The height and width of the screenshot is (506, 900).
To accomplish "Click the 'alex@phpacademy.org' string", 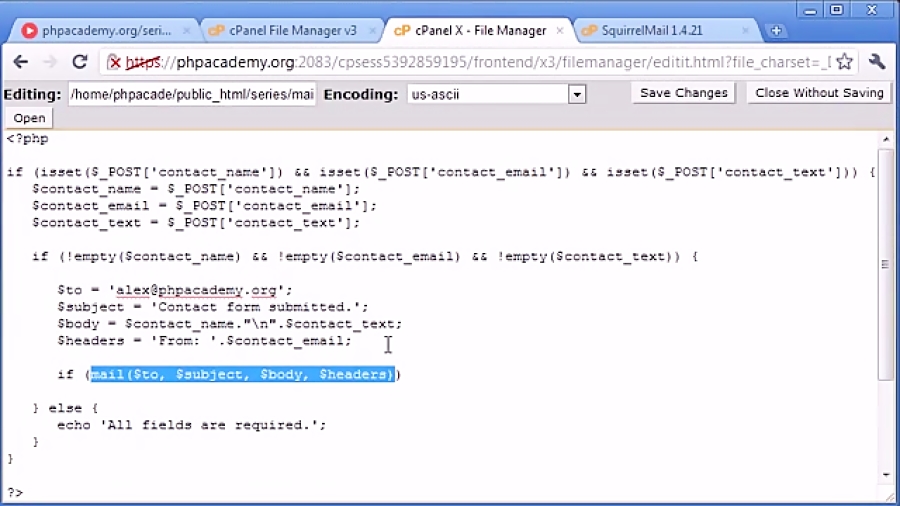I will click(x=196, y=290).
